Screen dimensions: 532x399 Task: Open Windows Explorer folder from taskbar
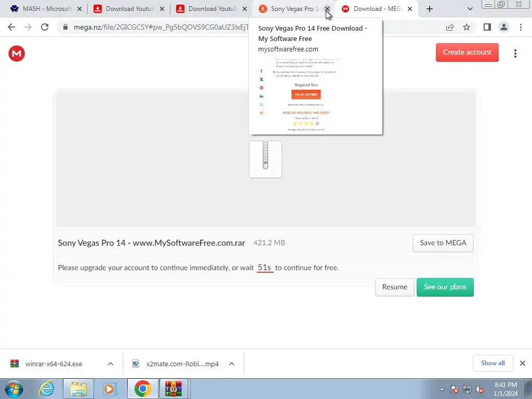pyautogui.click(x=78, y=389)
